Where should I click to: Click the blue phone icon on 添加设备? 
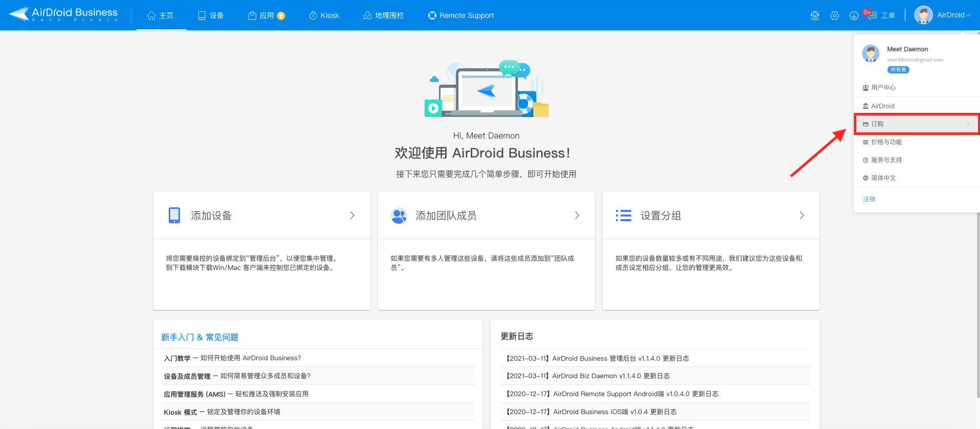(x=174, y=215)
